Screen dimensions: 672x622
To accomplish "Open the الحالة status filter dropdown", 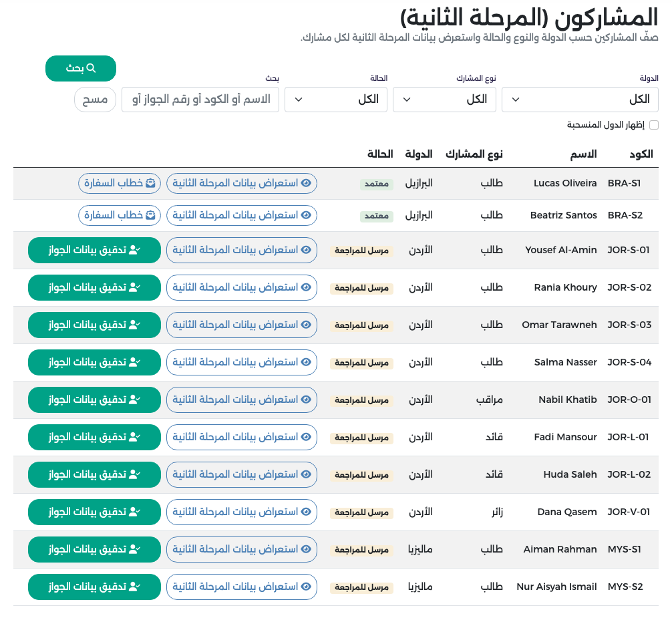I will click(x=336, y=100).
